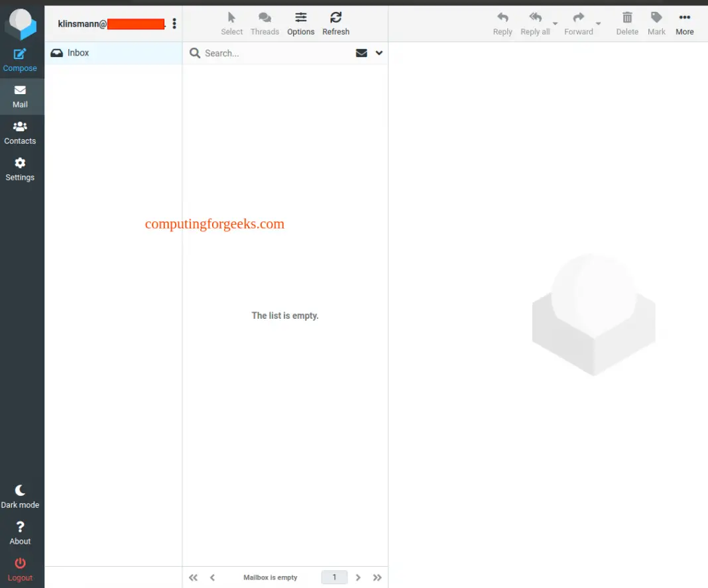This screenshot has width=708, height=588.
Task: Open the Reply all dropdown arrow
Action: (x=556, y=25)
